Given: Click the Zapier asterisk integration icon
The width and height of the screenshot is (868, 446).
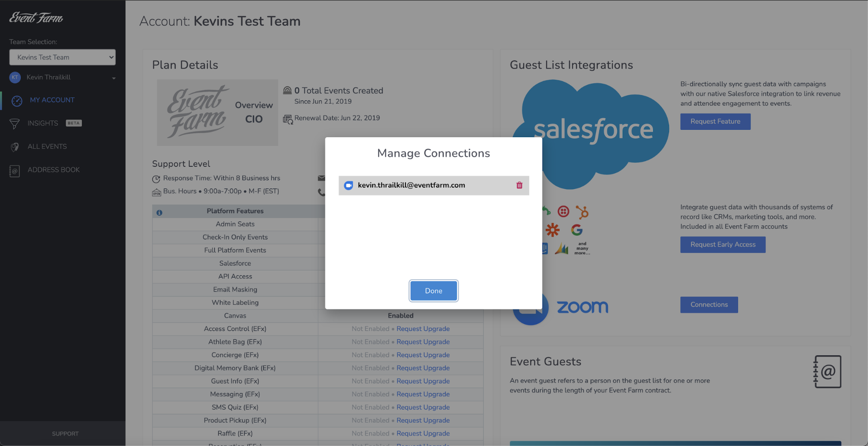Looking at the screenshot, I should [552, 230].
